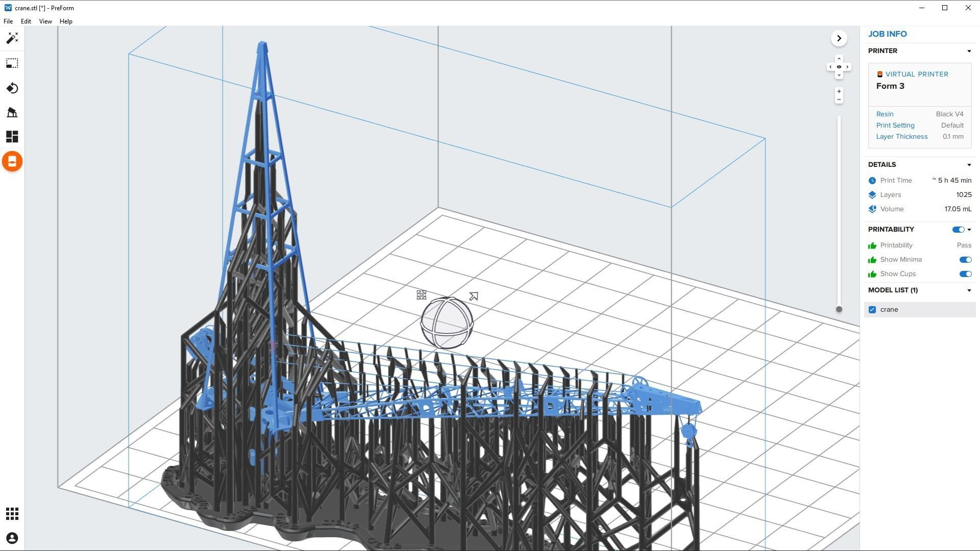Click the layer slider handle
Viewport: 980px width, 551px height.
coord(839,309)
